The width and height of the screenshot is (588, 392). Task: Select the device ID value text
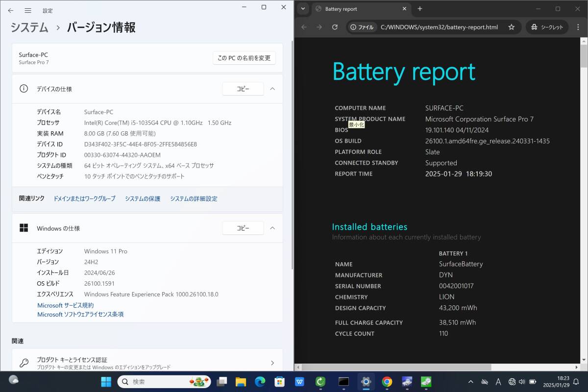141,144
